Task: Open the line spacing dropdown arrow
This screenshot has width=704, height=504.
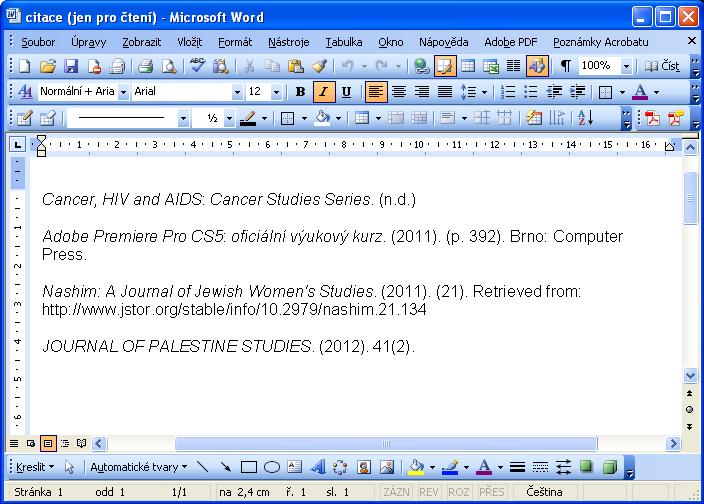Action: point(484,92)
